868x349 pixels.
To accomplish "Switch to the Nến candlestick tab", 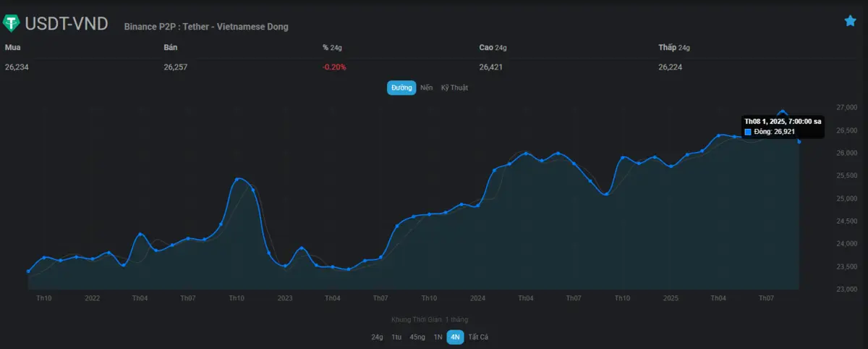I will click(x=427, y=88).
